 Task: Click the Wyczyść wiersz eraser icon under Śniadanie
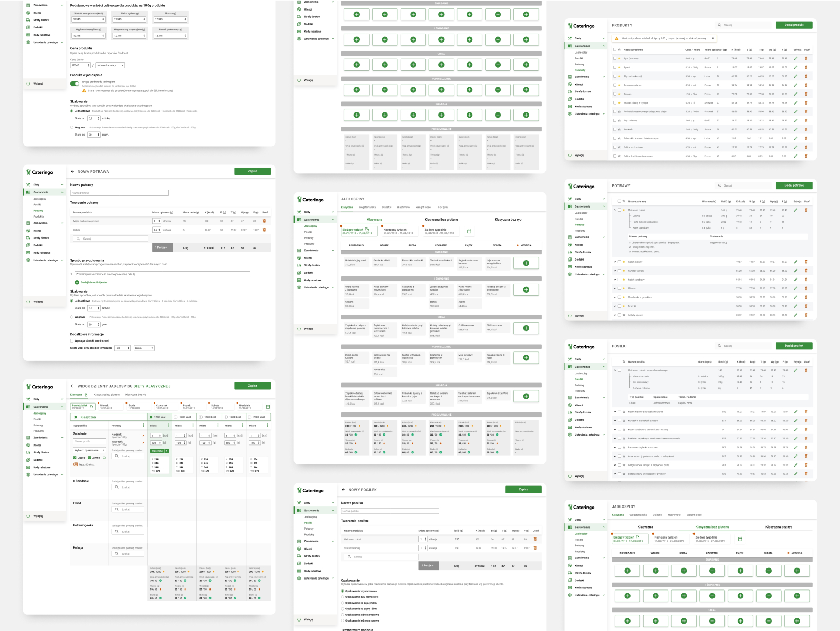(76, 464)
